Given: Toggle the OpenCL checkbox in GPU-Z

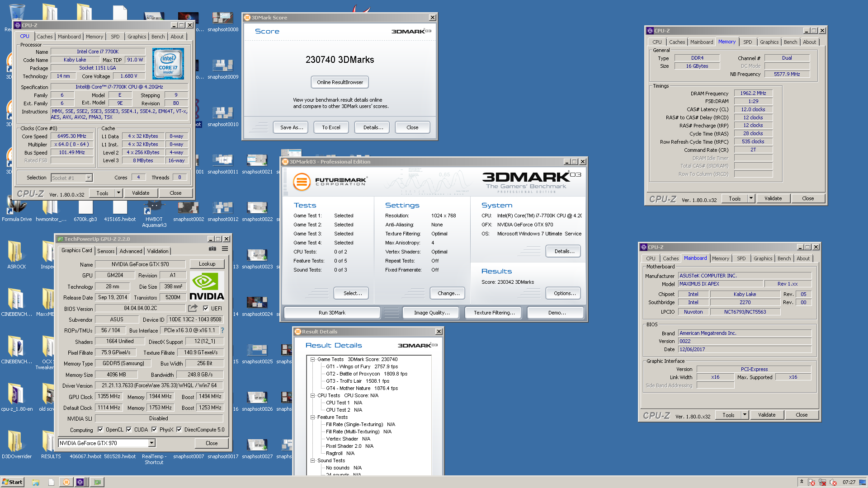Looking at the screenshot, I should (100, 430).
